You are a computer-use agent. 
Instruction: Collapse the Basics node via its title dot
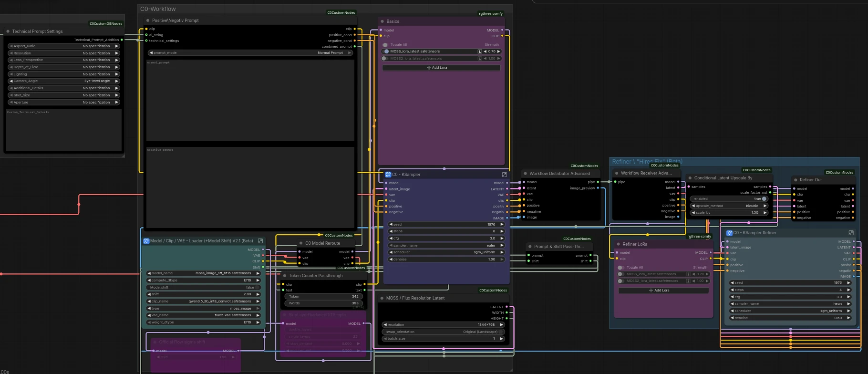tap(382, 21)
